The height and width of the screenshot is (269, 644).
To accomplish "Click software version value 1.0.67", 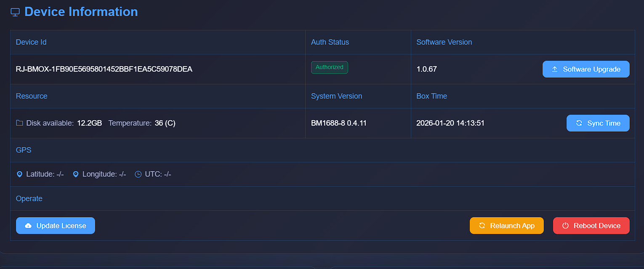I will 427,69.
